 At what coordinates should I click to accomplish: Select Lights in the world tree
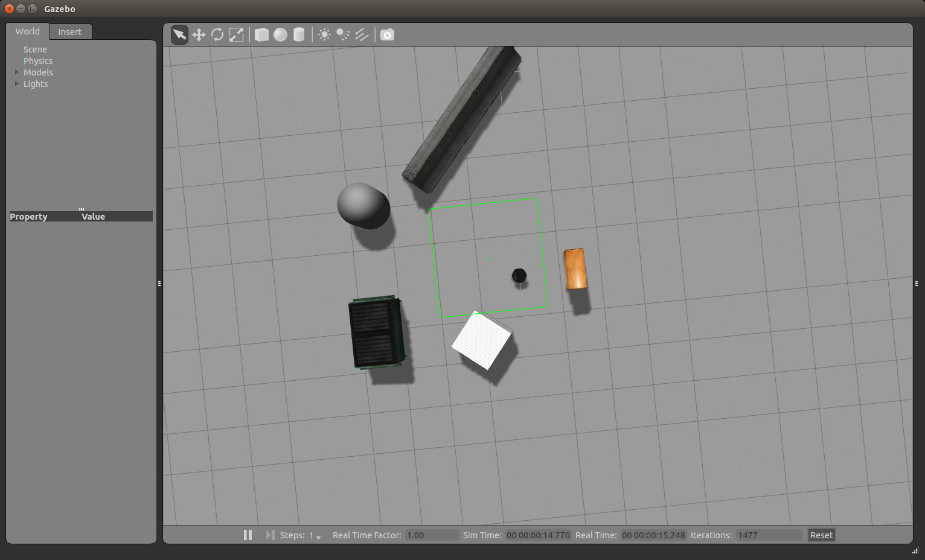[x=36, y=84]
